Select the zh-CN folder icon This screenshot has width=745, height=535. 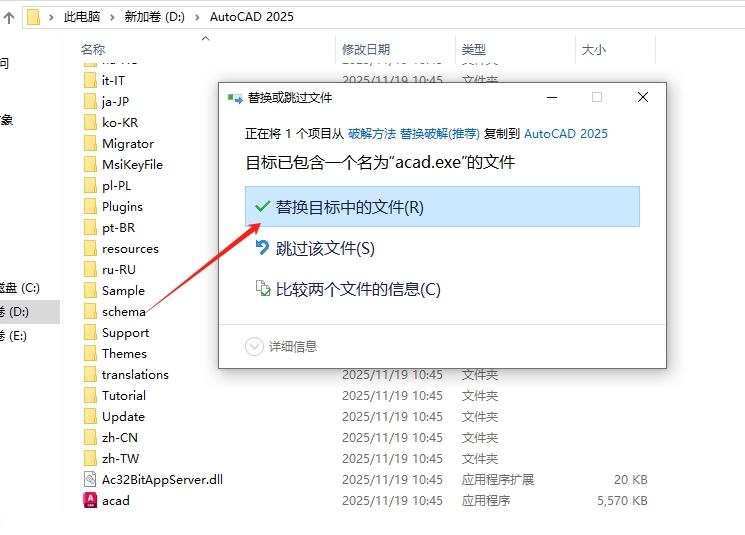pos(90,437)
